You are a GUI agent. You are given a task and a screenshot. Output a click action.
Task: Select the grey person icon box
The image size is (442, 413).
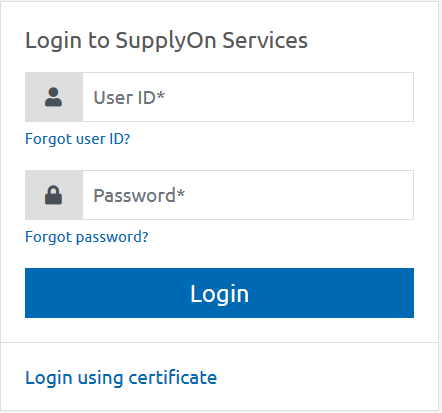[54, 97]
